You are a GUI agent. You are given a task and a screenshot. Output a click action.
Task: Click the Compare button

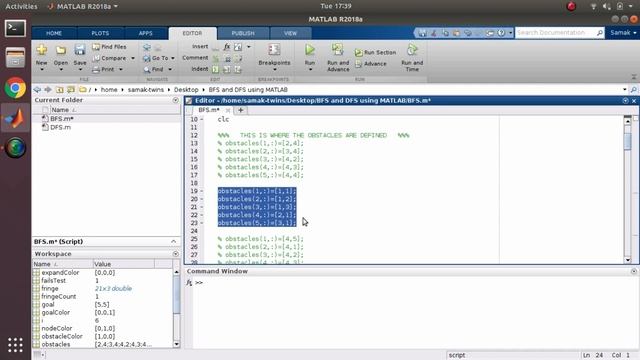[109, 58]
